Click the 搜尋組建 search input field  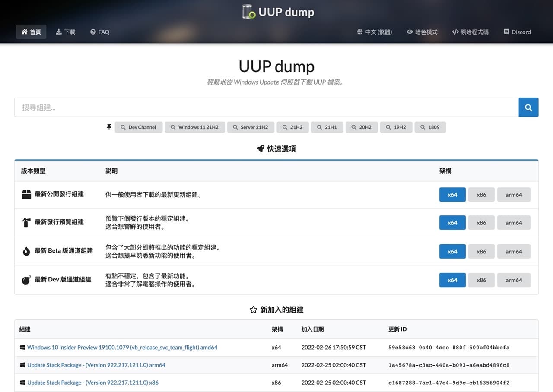pos(267,107)
